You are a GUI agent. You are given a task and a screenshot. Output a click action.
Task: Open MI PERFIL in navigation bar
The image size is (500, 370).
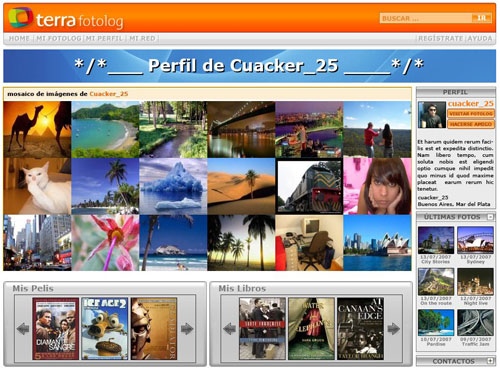[x=104, y=39]
